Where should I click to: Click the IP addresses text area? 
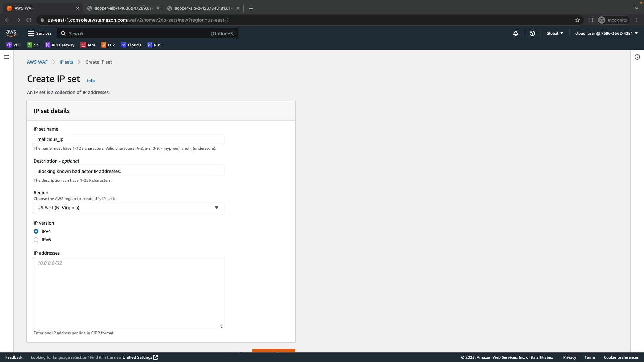pos(128,293)
